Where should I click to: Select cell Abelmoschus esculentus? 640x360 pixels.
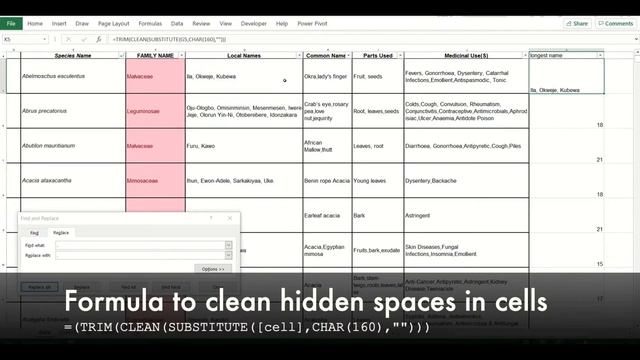pos(73,76)
